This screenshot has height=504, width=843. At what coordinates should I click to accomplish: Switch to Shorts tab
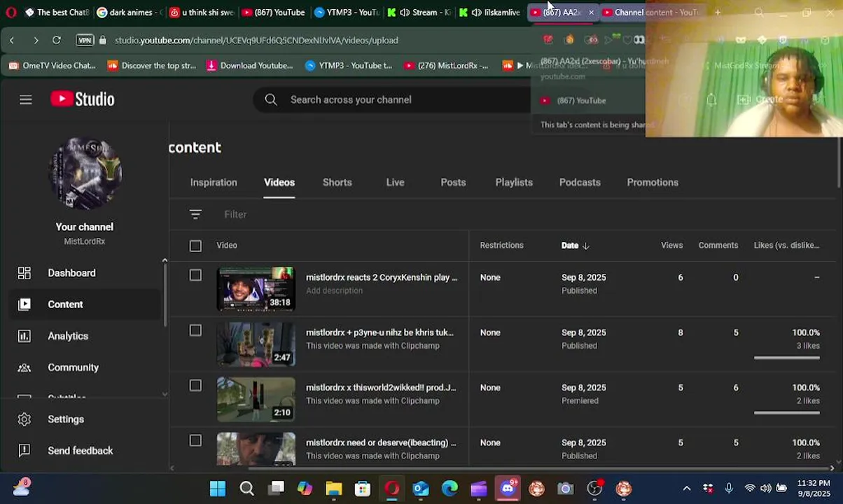[x=337, y=182]
